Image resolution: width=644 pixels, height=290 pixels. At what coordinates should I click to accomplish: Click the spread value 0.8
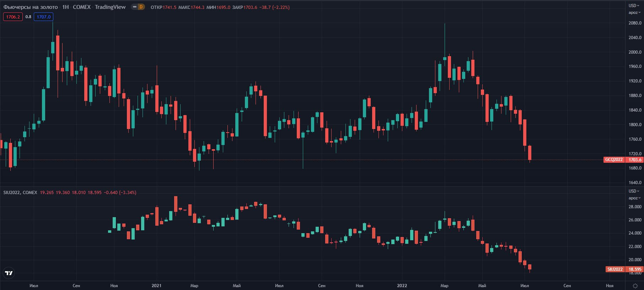point(28,17)
